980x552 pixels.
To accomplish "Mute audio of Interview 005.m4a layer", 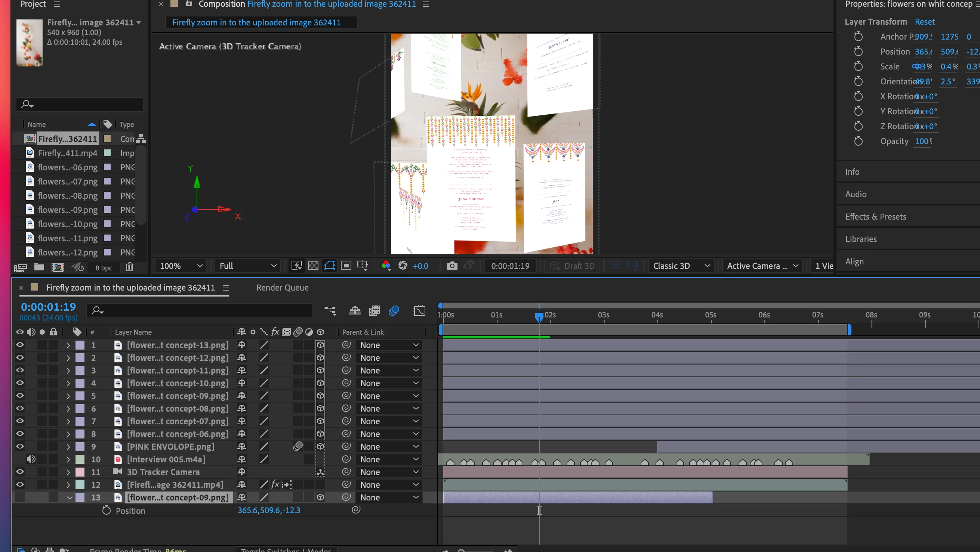I will point(31,459).
